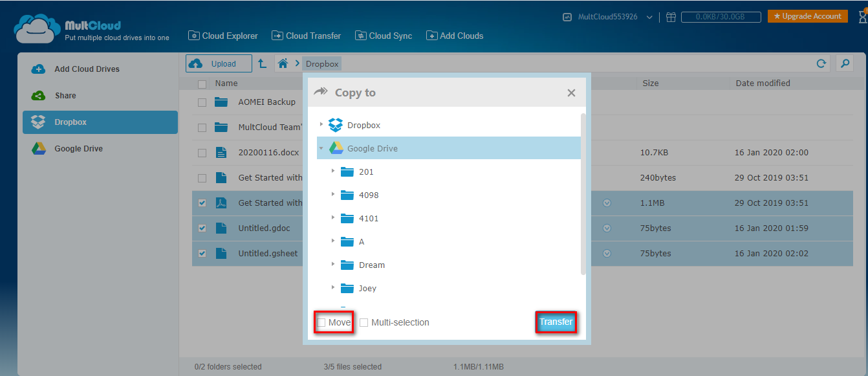
Task: Open Untitled.gdoc file
Action: click(264, 228)
